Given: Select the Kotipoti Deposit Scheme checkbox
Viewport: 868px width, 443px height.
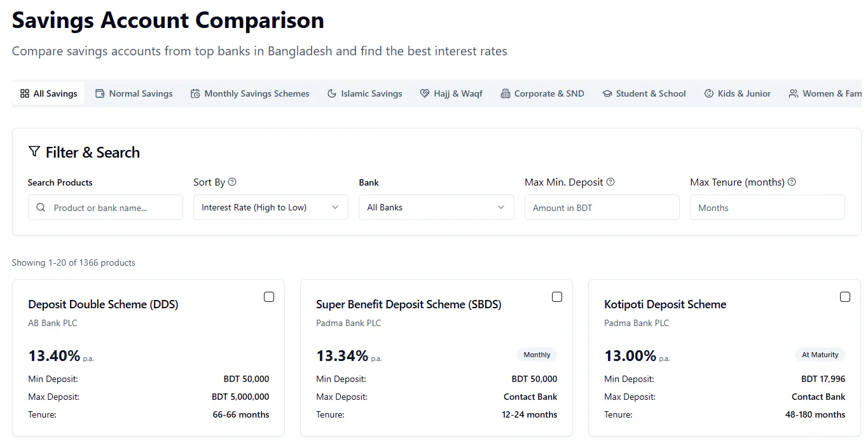Looking at the screenshot, I should click(x=845, y=297).
